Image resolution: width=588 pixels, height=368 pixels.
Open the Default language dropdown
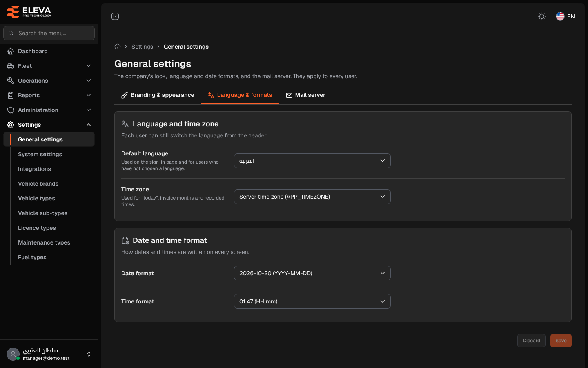tap(312, 161)
